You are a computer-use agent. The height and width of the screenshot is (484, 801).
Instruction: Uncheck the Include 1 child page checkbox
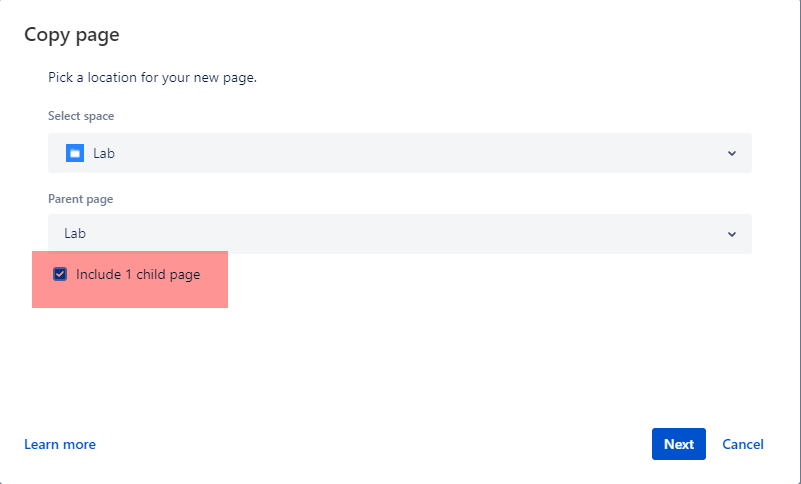coord(60,274)
